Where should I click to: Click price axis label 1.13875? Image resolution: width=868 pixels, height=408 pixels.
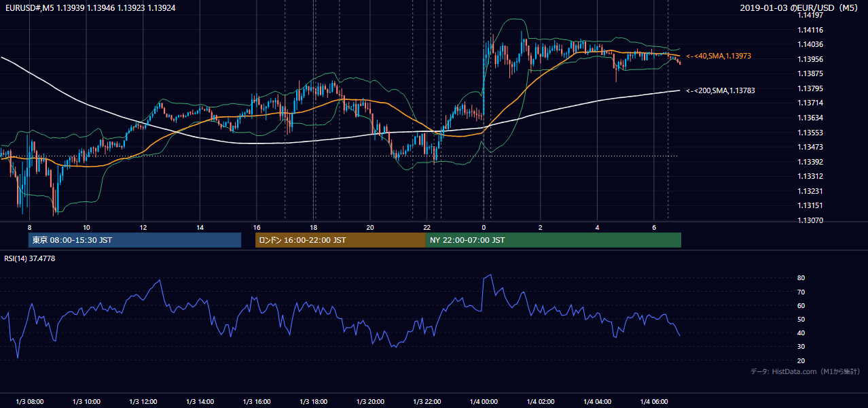(x=810, y=73)
